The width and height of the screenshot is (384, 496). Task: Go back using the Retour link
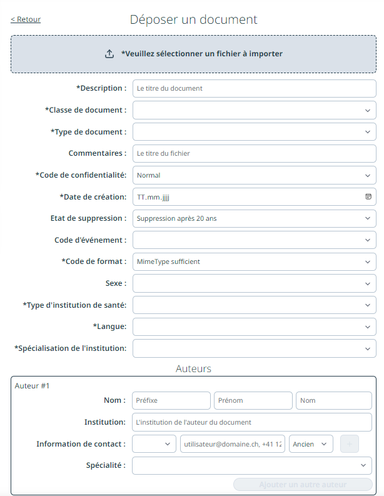coord(26,19)
